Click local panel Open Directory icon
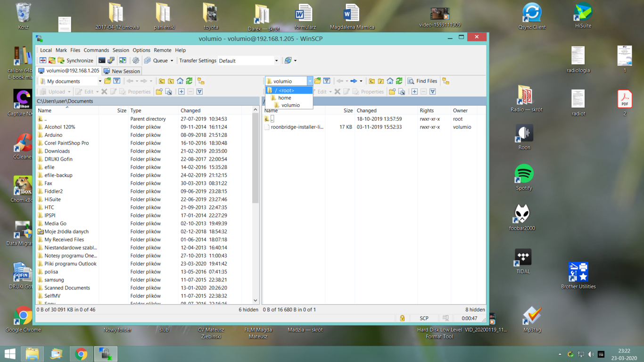Image resolution: width=644 pixels, height=362 pixels. point(107,81)
